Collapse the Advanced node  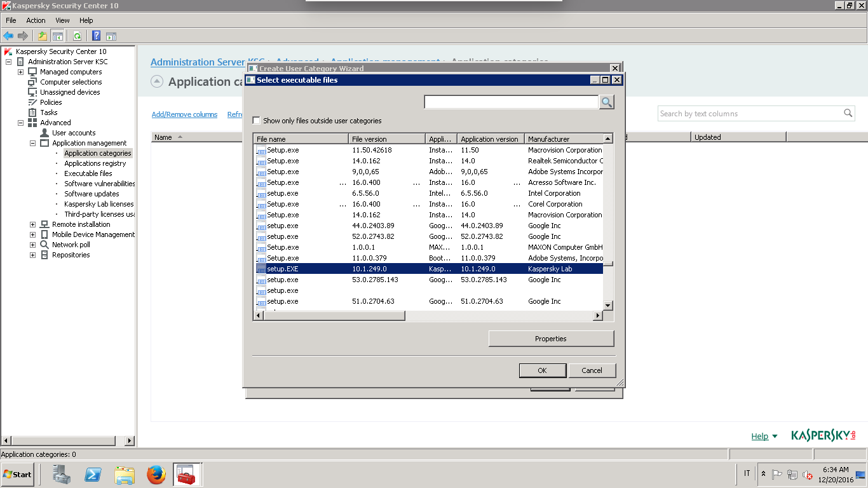(x=21, y=123)
